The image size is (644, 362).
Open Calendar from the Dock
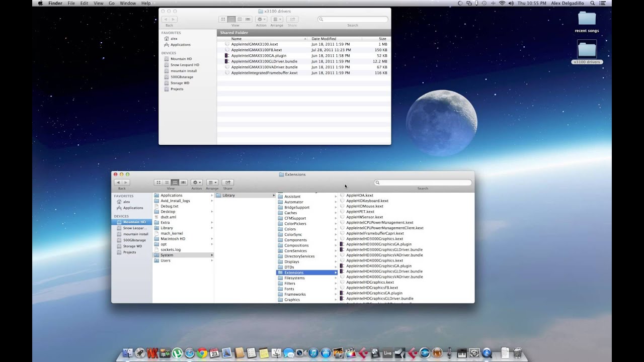tap(214, 353)
